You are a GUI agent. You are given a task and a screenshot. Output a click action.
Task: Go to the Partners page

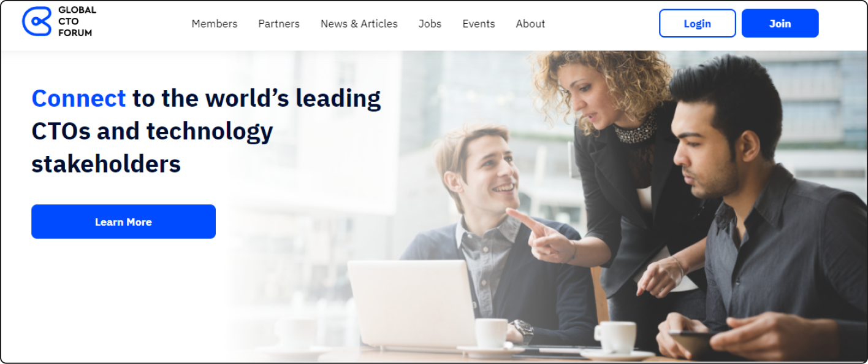click(x=279, y=23)
